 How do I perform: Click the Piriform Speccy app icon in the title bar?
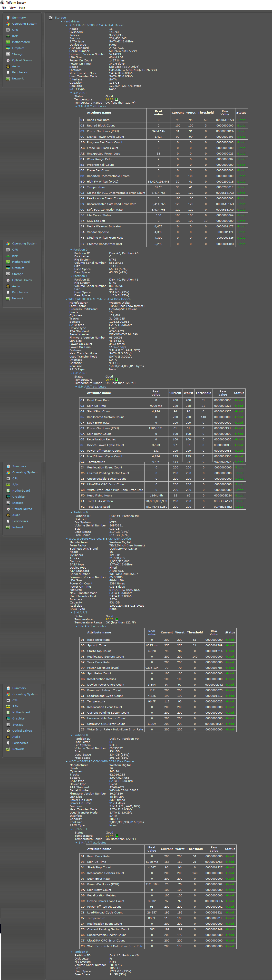(2, 3)
